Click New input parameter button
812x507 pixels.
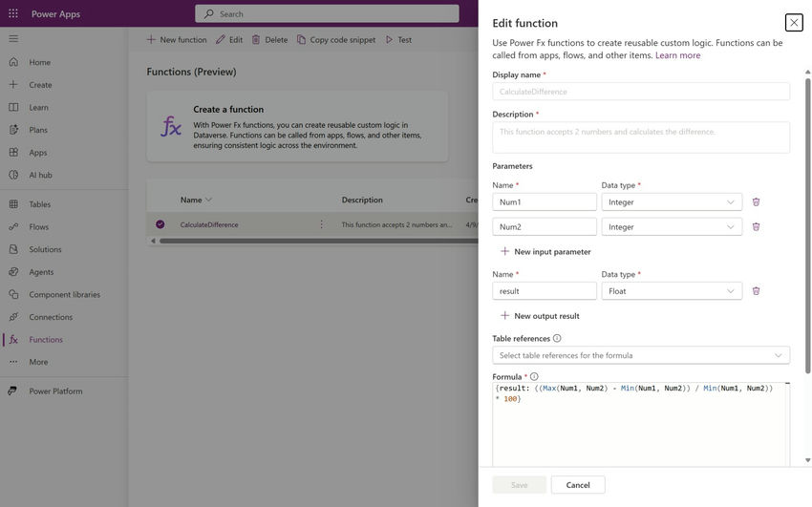click(545, 251)
